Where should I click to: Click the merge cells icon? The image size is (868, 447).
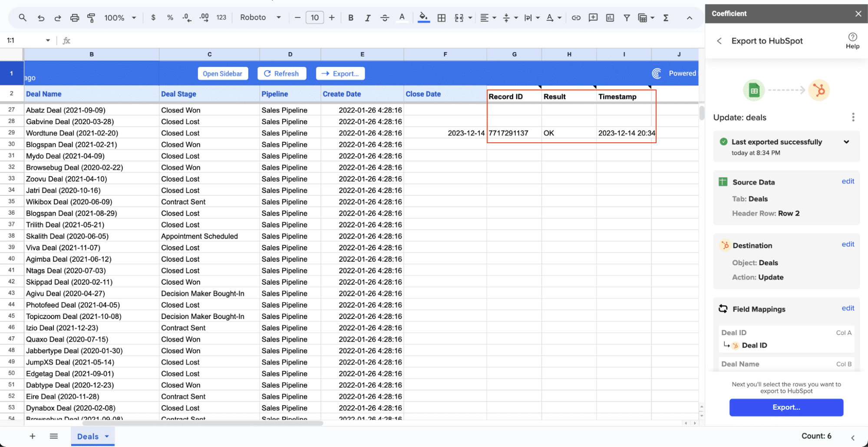(459, 18)
